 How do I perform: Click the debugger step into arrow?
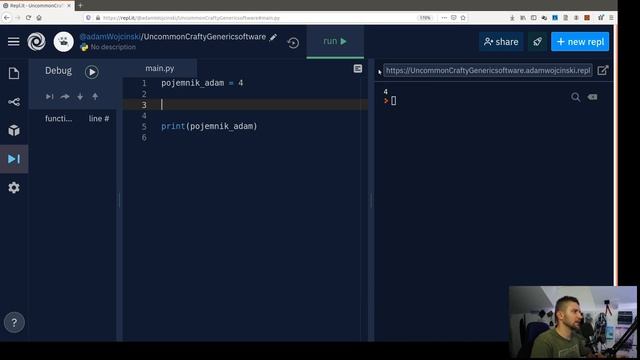pyautogui.click(x=80, y=97)
